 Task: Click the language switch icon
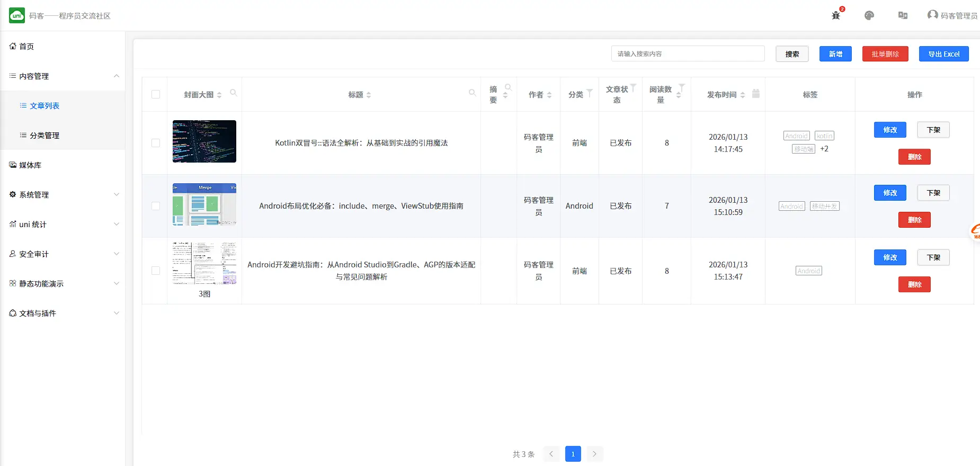(903, 15)
